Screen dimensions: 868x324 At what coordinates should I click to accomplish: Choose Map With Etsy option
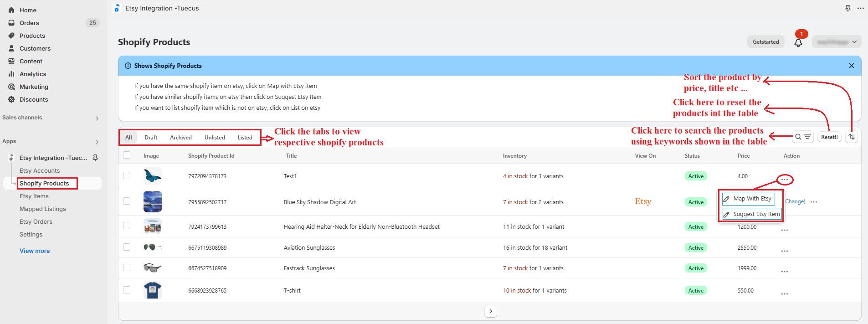(749, 199)
